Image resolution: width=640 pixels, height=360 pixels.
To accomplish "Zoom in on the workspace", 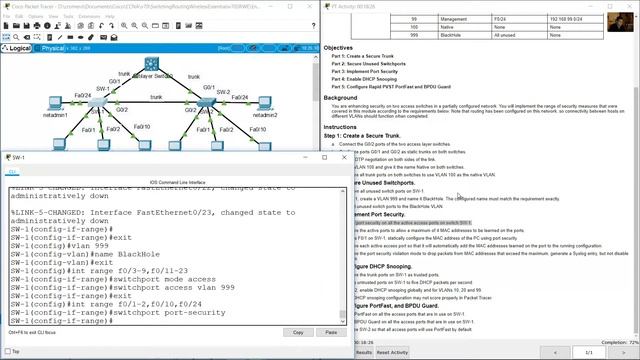I will (124, 26).
